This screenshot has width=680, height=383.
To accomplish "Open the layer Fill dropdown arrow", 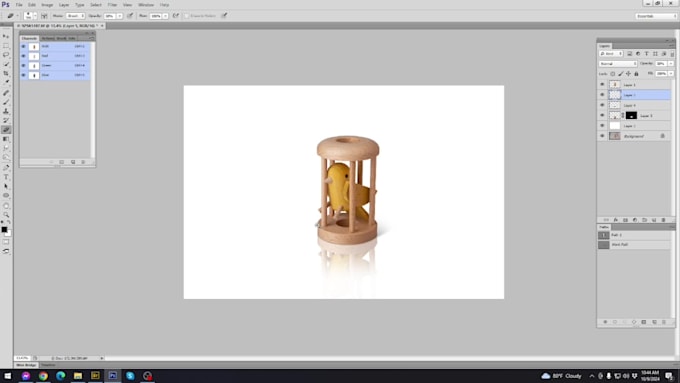I will (x=671, y=74).
